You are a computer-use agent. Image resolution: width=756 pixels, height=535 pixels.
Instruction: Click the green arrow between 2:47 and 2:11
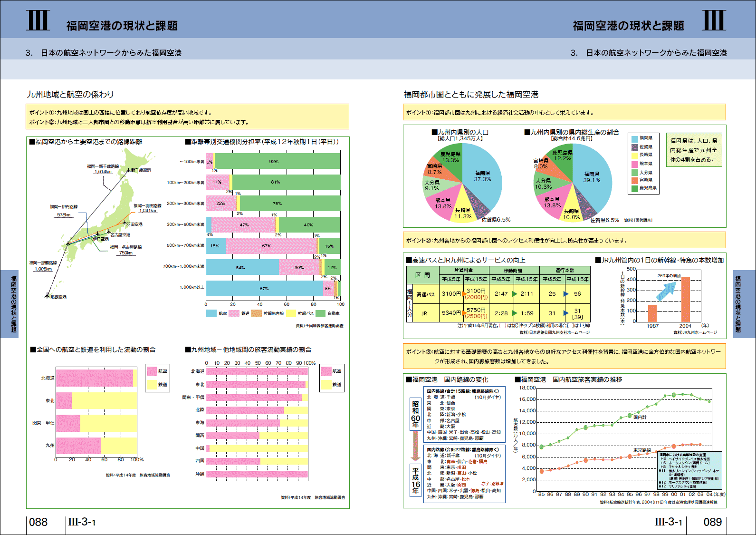click(515, 294)
